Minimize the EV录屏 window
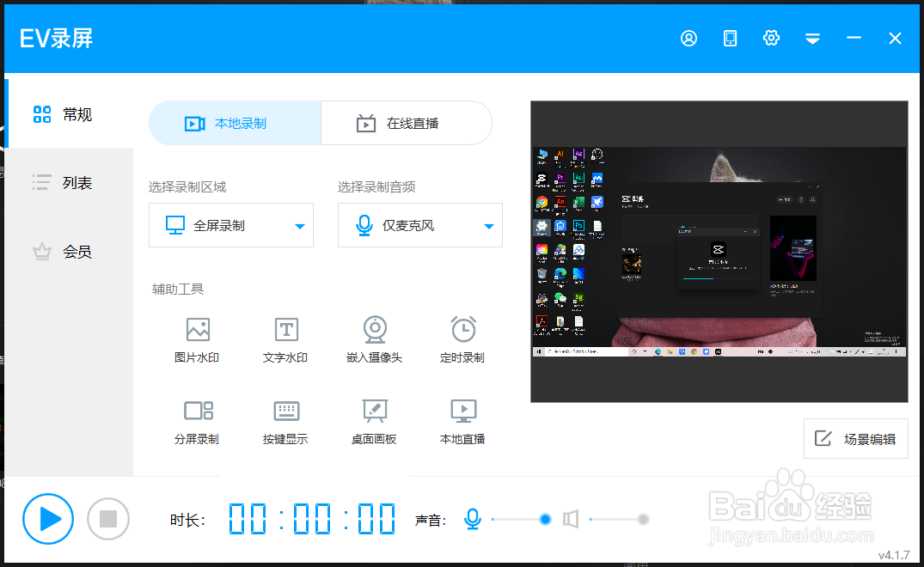Image resolution: width=924 pixels, height=567 pixels. (x=854, y=38)
